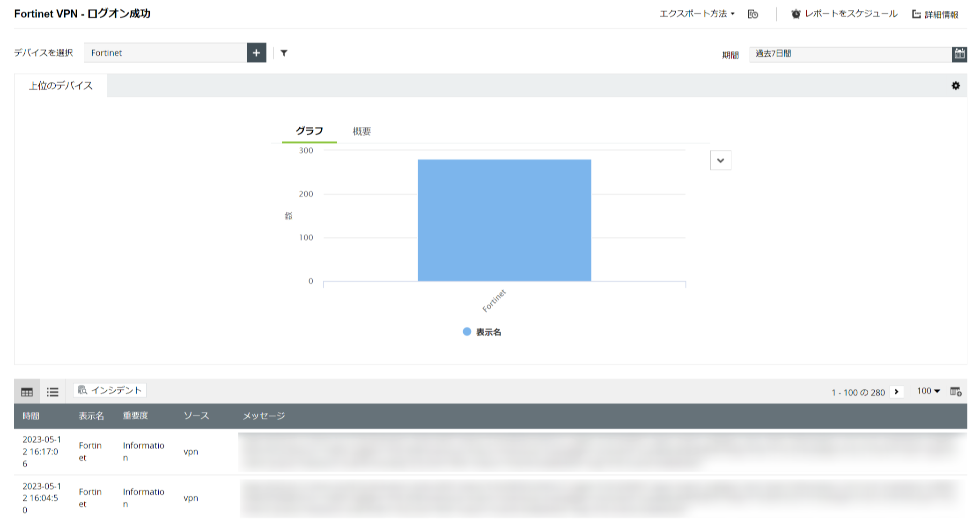Switch to table grid view
This screenshot has width=980, height=519.
pos(27,392)
